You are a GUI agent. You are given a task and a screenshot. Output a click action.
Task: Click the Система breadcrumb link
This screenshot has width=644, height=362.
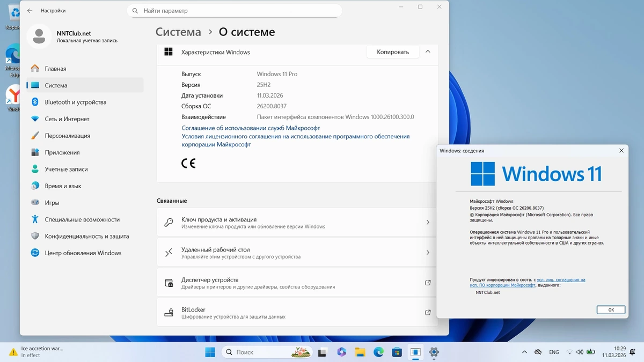[x=178, y=32]
